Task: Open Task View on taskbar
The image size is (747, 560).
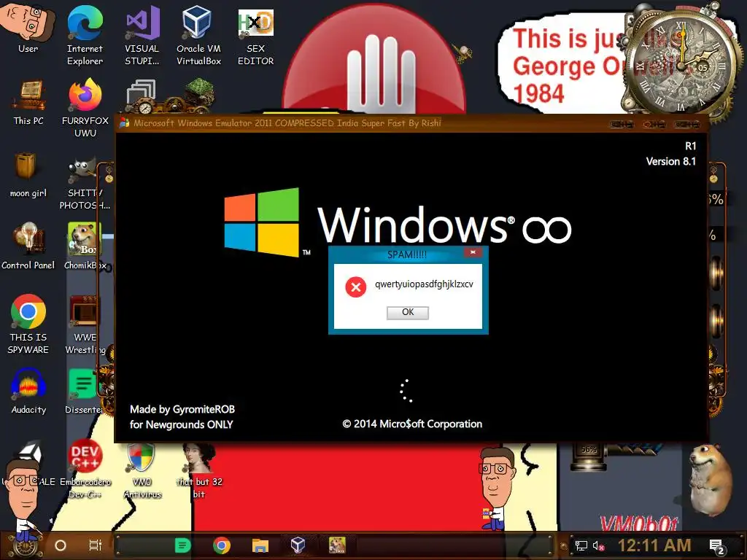Action: click(x=96, y=545)
